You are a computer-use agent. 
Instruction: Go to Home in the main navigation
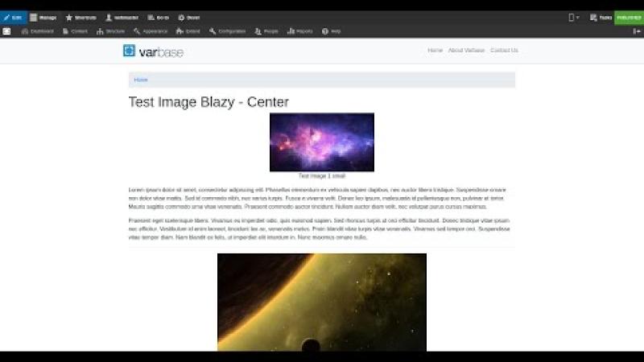(x=435, y=50)
